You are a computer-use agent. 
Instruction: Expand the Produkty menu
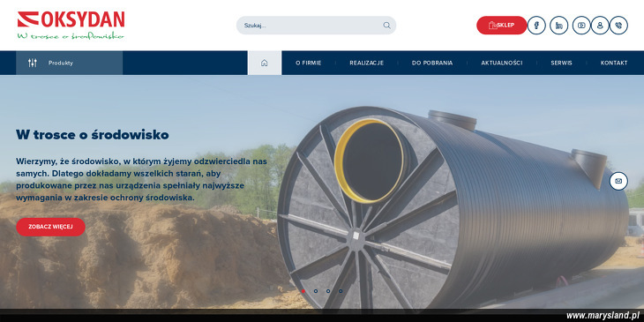click(69, 63)
